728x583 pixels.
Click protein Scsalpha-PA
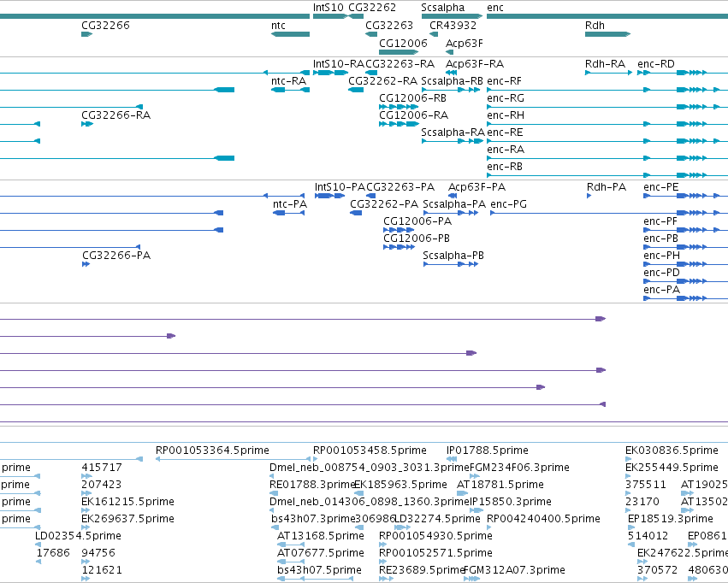451,213
